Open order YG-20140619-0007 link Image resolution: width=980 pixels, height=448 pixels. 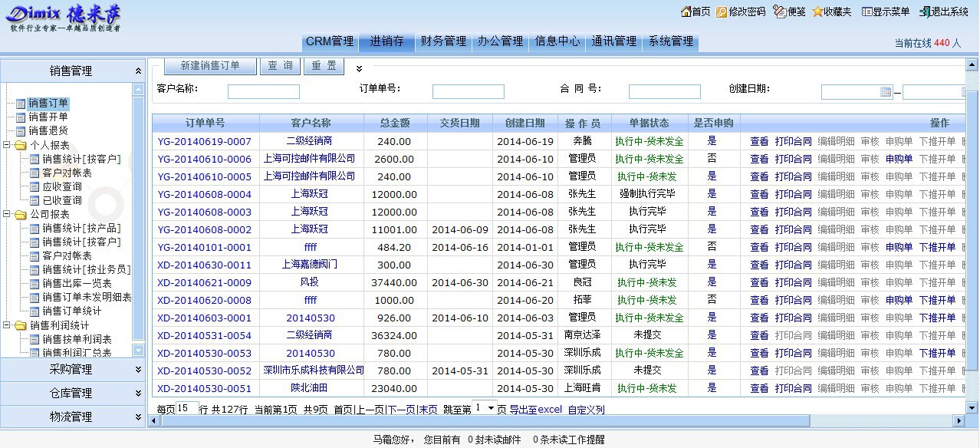pos(204,141)
